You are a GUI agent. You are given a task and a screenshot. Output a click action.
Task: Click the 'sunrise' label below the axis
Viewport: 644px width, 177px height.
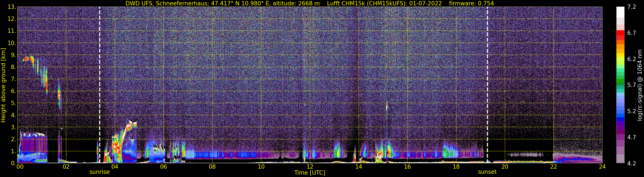[100, 172]
